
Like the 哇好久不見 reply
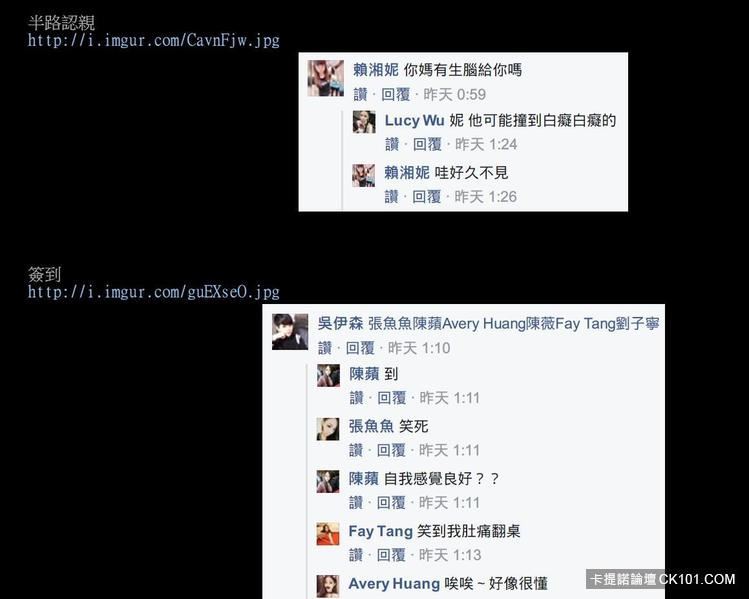pyautogui.click(x=392, y=197)
